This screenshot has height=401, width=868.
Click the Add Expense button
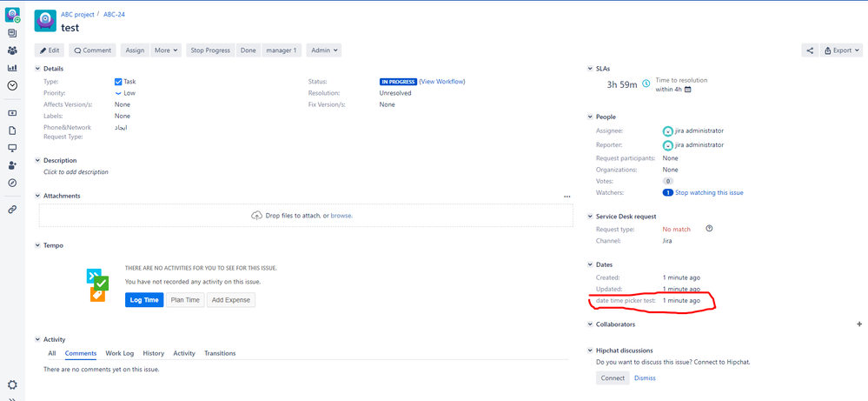point(231,300)
